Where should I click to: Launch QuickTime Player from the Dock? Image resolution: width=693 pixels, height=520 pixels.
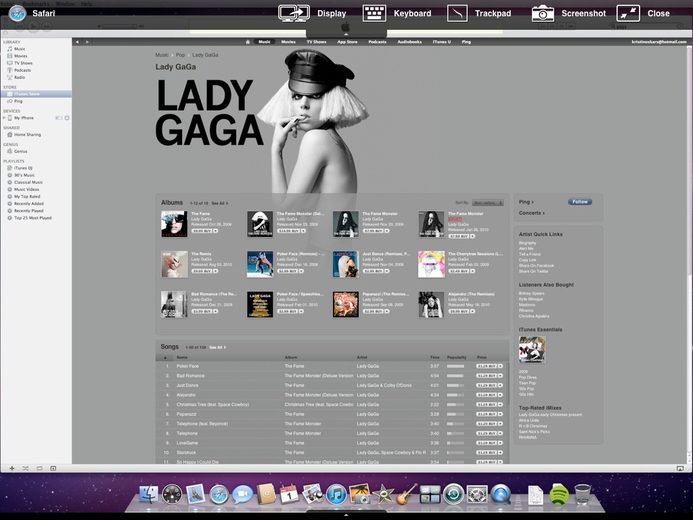coord(501,494)
